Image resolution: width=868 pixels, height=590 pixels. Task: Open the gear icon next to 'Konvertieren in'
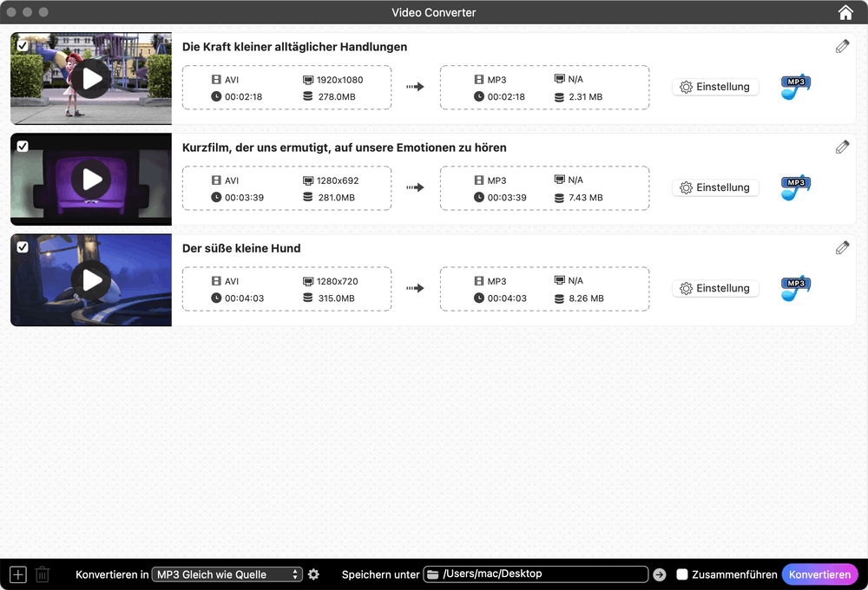click(313, 574)
